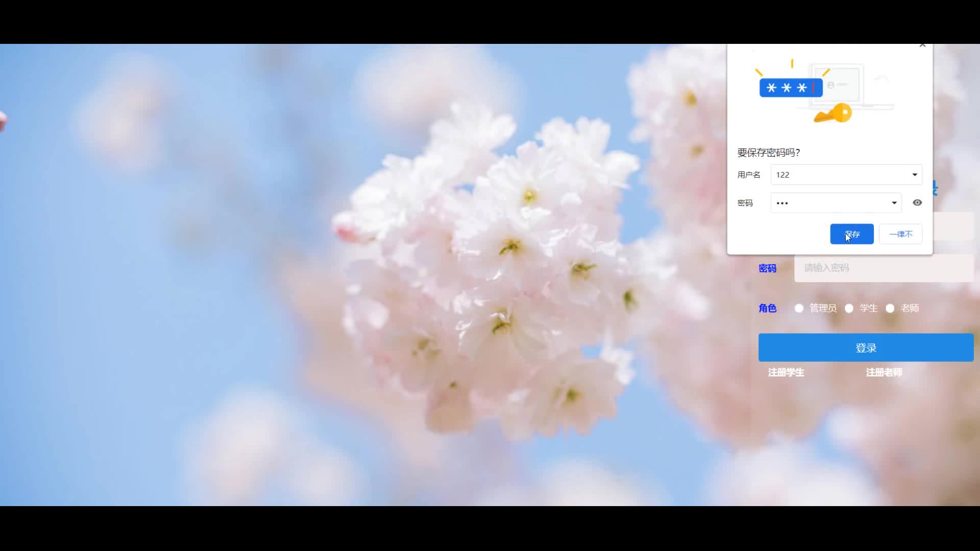
Task: Focus the 请输入密码 password input field
Action: [883, 268]
